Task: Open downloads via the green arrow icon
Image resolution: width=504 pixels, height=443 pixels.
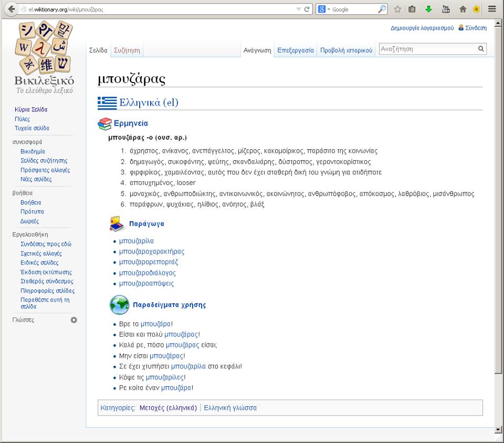Action: point(428,9)
